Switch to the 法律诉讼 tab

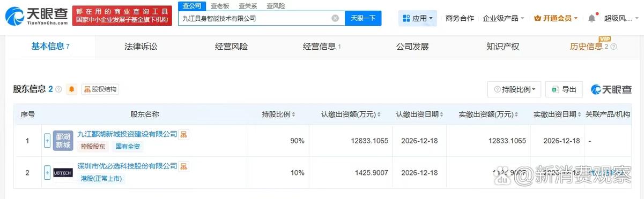coord(141,47)
